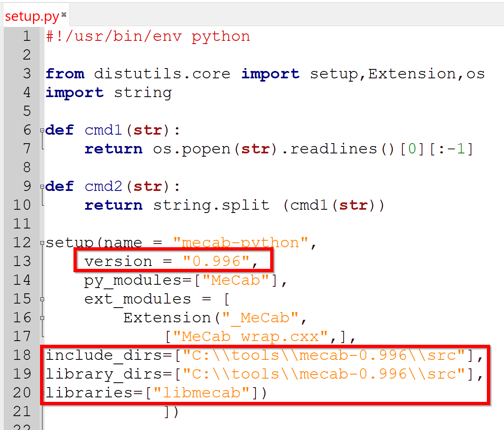Click 'Extension' on line 16

tap(167, 318)
